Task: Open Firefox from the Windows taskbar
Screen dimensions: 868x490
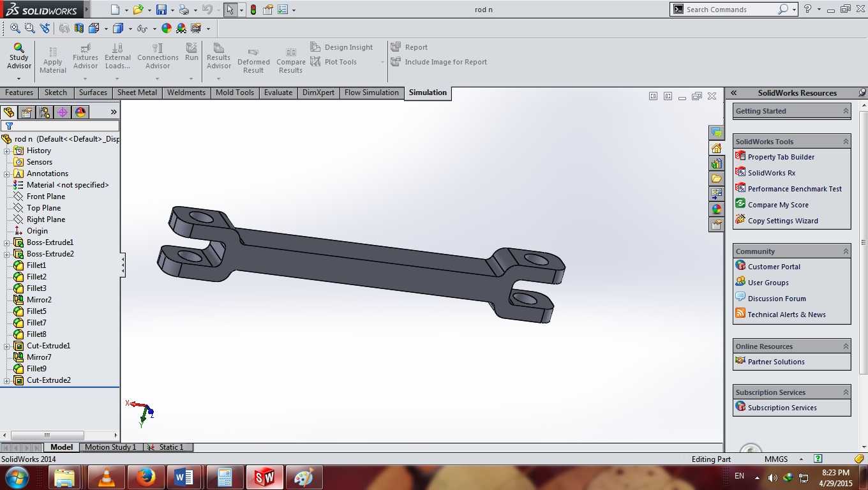Action: [x=146, y=477]
